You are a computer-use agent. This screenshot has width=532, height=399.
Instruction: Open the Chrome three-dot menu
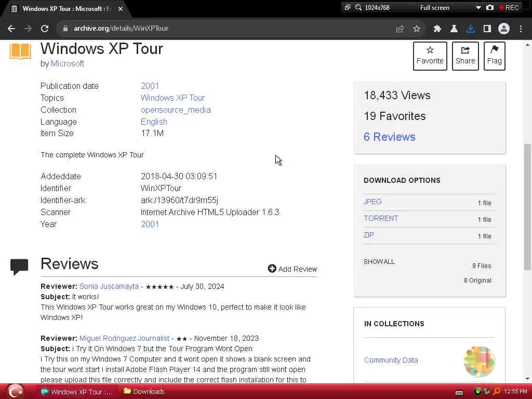(x=521, y=29)
